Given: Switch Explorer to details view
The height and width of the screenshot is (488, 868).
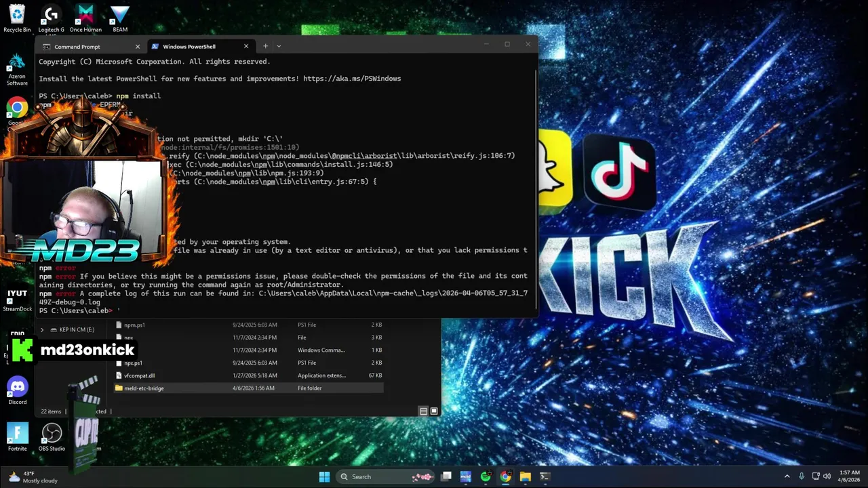Looking at the screenshot, I should coord(423,411).
